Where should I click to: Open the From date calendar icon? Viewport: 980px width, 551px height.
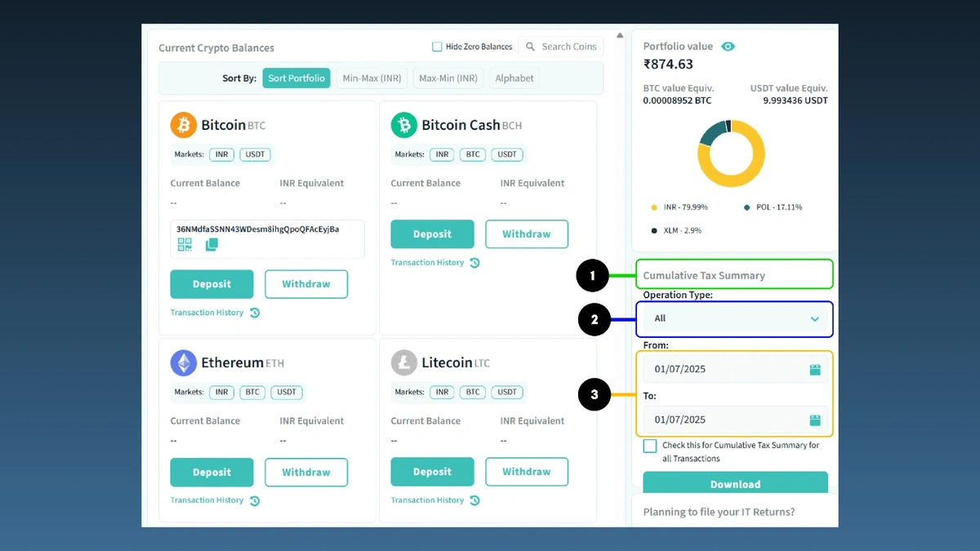tap(814, 370)
